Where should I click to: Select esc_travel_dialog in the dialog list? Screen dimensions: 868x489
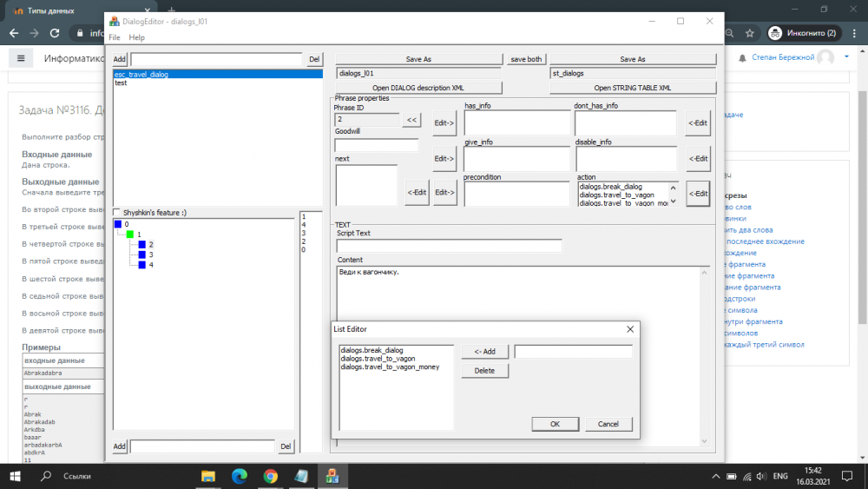point(141,75)
